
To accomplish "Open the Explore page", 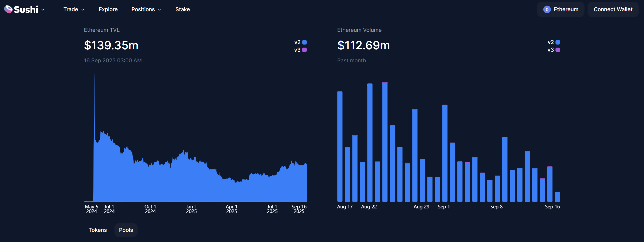I will [108, 9].
